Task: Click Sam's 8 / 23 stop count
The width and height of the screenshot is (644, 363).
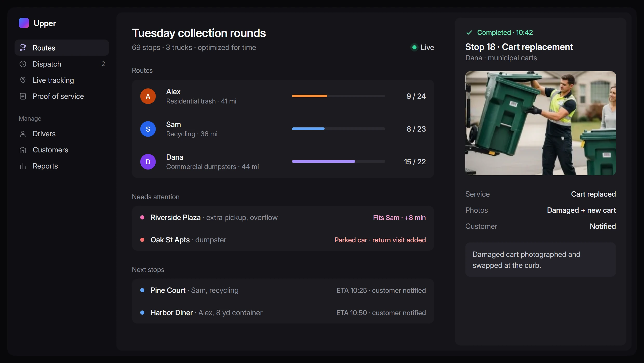Action: coord(416,129)
